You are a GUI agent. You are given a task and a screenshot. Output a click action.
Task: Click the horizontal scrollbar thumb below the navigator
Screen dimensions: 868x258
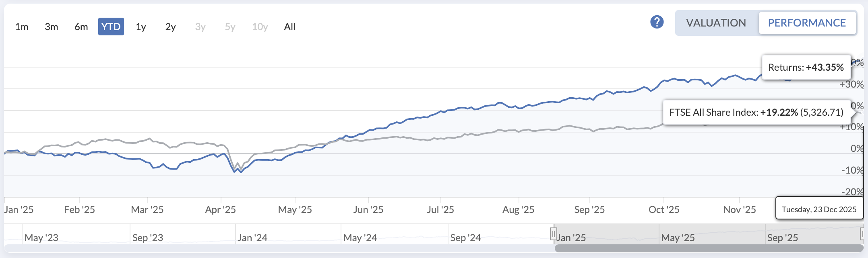pyautogui.click(x=709, y=248)
